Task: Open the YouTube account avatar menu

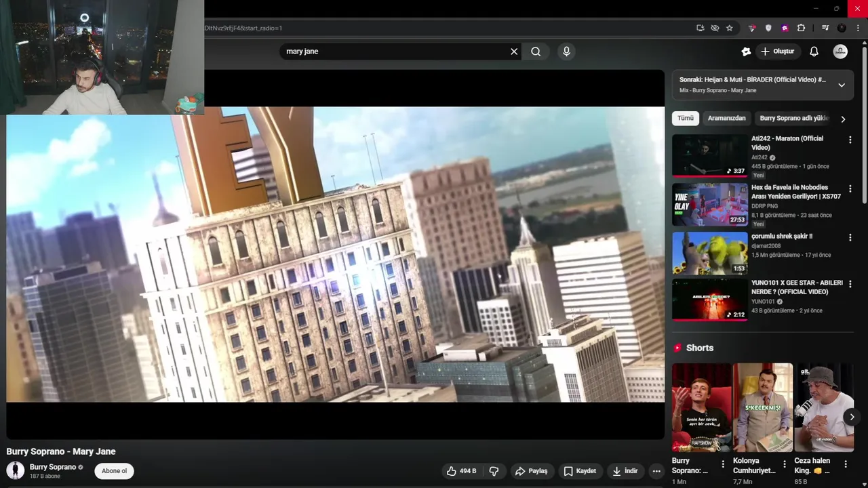Action: 840,52
